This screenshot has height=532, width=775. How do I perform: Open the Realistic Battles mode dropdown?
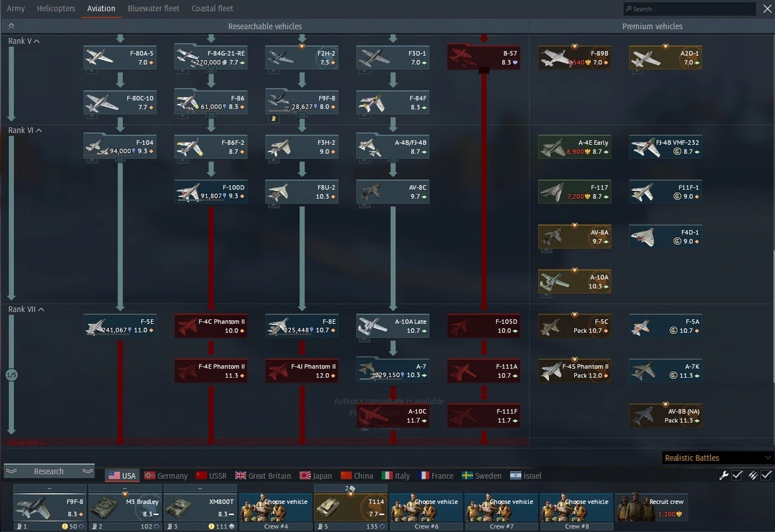[x=718, y=458]
